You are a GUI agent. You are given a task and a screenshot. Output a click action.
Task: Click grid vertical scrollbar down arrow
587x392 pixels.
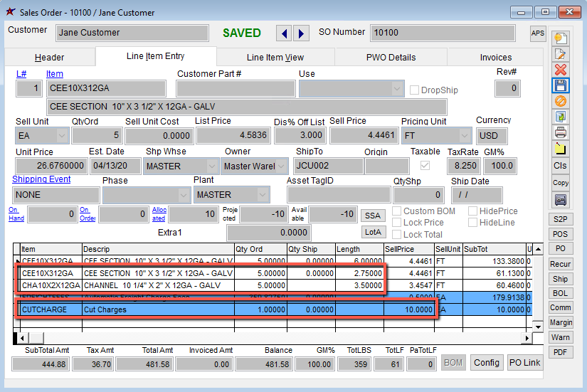(x=538, y=327)
